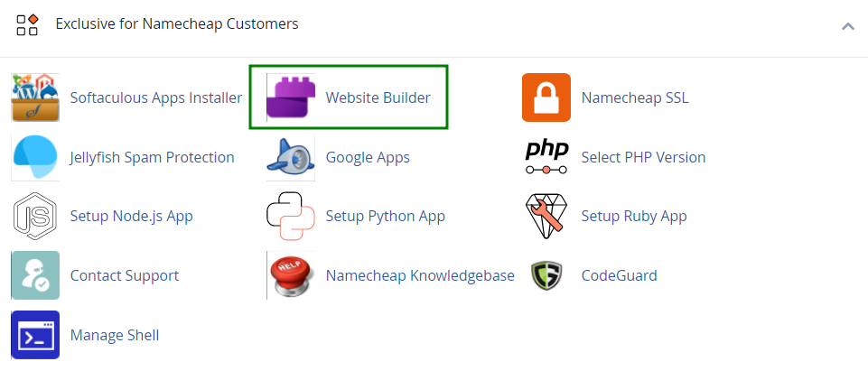Click the Exclusive for Namecheap Customers heading
Image resolution: width=868 pixels, height=371 pixels.
point(177,23)
